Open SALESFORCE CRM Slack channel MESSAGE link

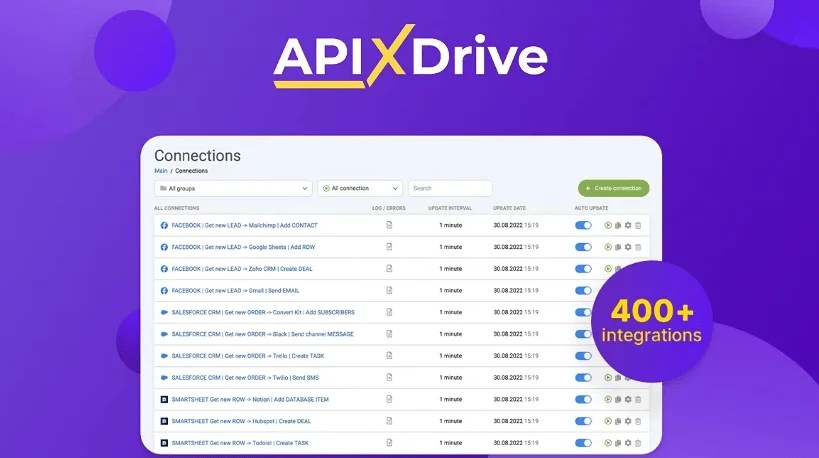263,334
